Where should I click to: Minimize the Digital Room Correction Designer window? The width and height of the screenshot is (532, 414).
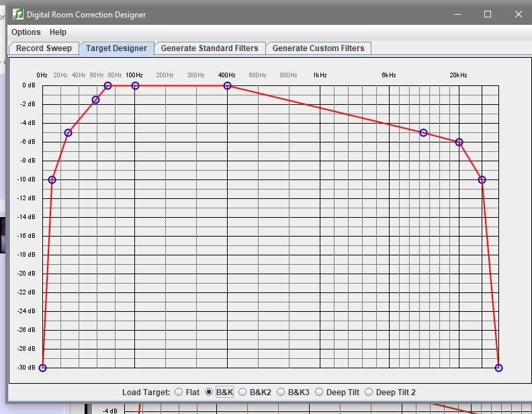pos(457,14)
